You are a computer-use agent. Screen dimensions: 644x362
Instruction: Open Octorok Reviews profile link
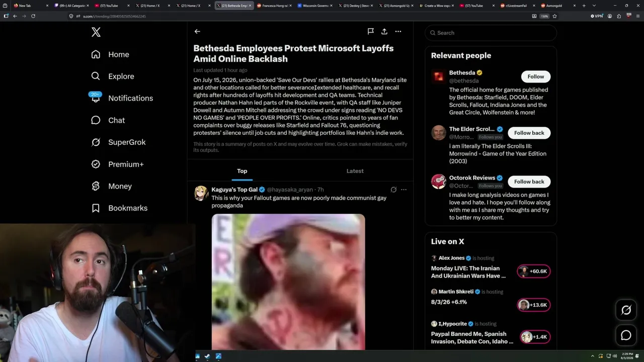472,178
